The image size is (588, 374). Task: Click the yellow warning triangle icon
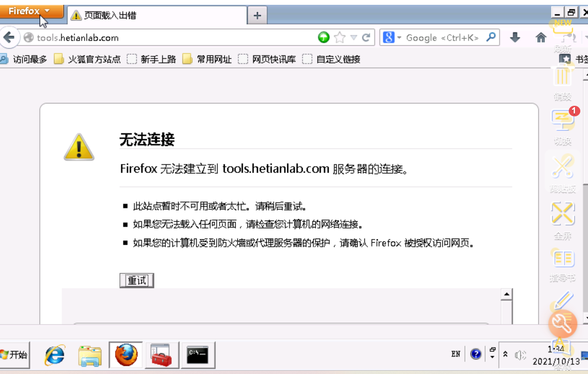pos(79,147)
